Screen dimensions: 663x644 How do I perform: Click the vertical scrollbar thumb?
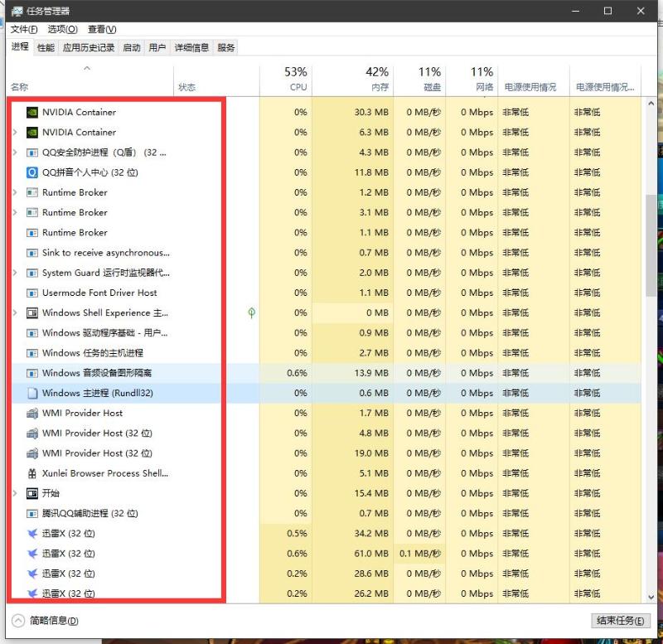[651, 245]
